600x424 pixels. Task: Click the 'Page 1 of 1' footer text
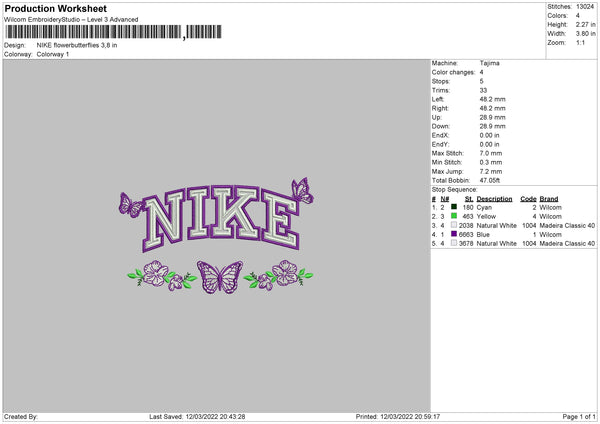coord(579,416)
